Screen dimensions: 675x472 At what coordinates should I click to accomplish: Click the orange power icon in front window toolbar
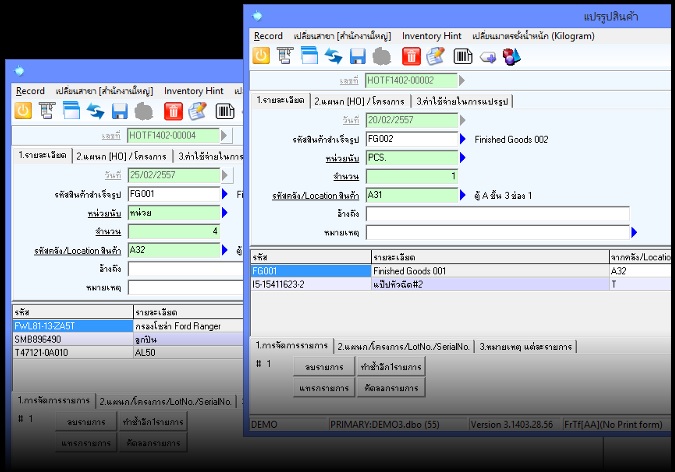point(262,57)
